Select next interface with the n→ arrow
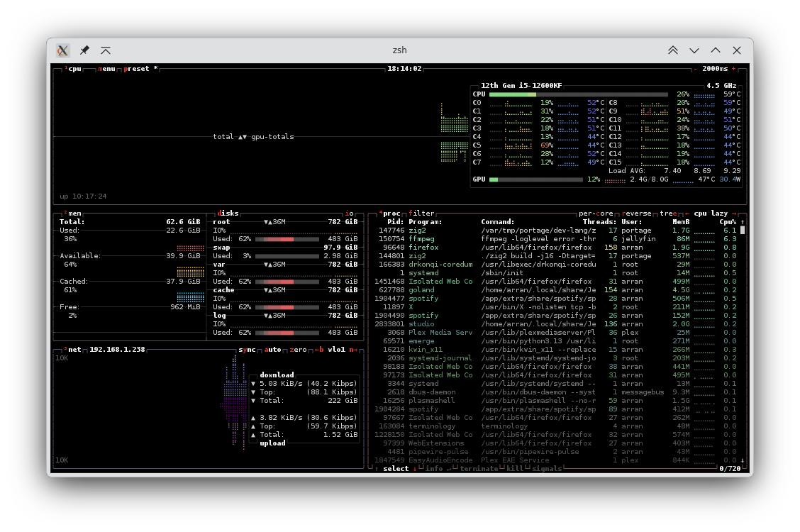This screenshot has width=800, height=532. [x=353, y=350]
